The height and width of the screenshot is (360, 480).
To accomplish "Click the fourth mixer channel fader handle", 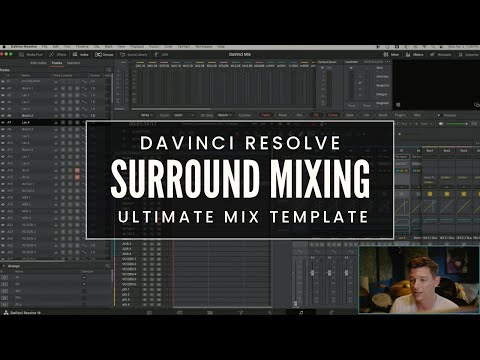I will pyautogui.click(x=346, y=273).
